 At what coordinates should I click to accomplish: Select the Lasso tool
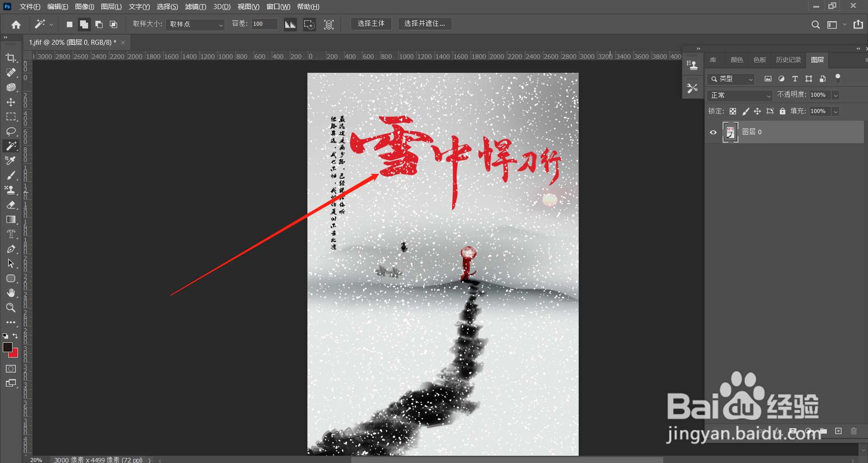(x=11, y=131)
